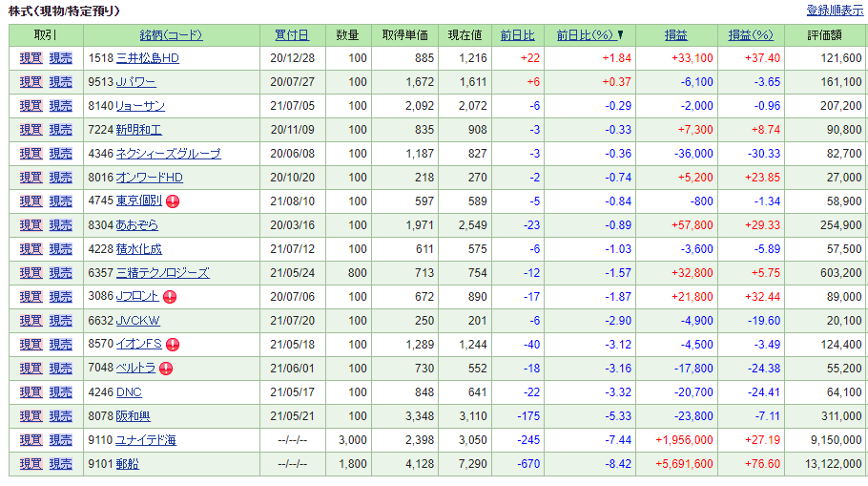Click the red alert icon beside 東京個別

173,201
